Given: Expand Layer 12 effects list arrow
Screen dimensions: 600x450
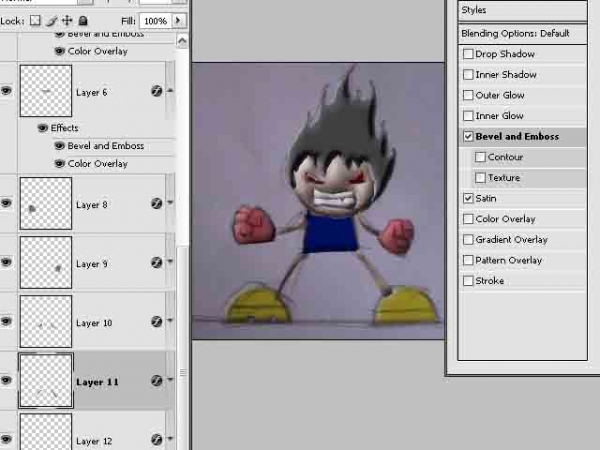Looking at the screenshot, I should tap(170, 439).
